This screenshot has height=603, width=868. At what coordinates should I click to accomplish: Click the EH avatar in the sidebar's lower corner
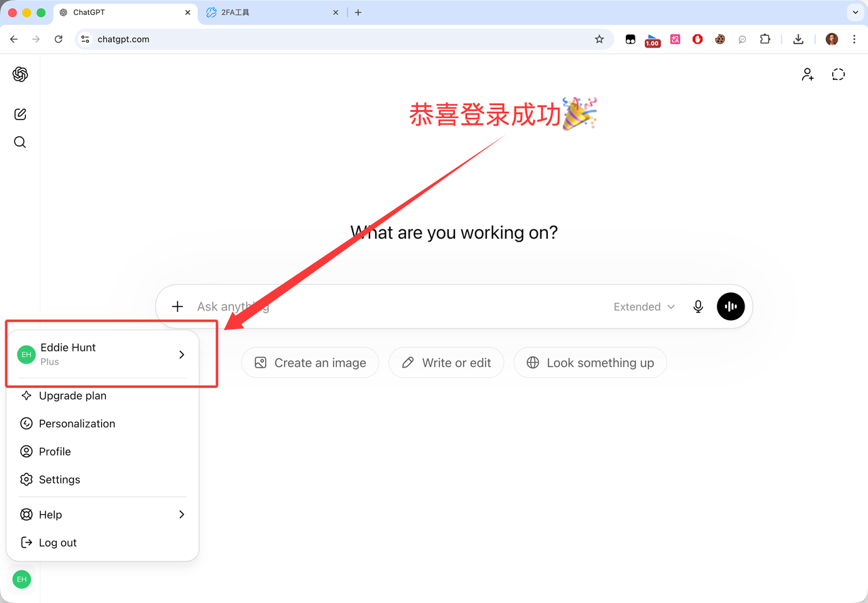[22, 579]
